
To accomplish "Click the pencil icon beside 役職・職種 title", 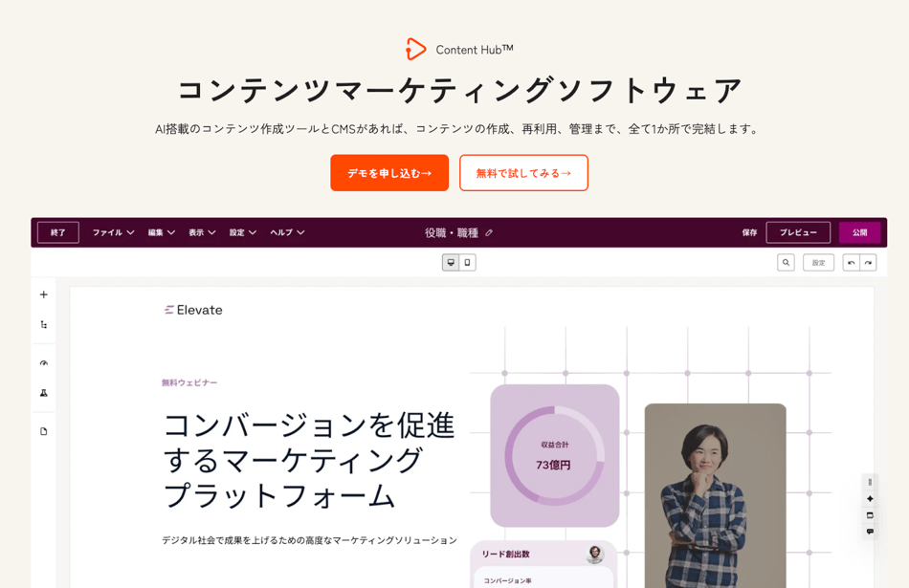I will (489, 233).
